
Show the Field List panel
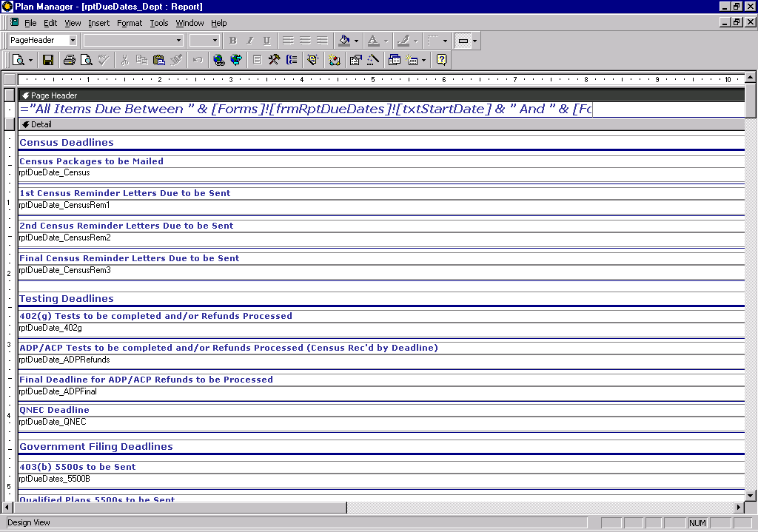(x=257, y=60)
